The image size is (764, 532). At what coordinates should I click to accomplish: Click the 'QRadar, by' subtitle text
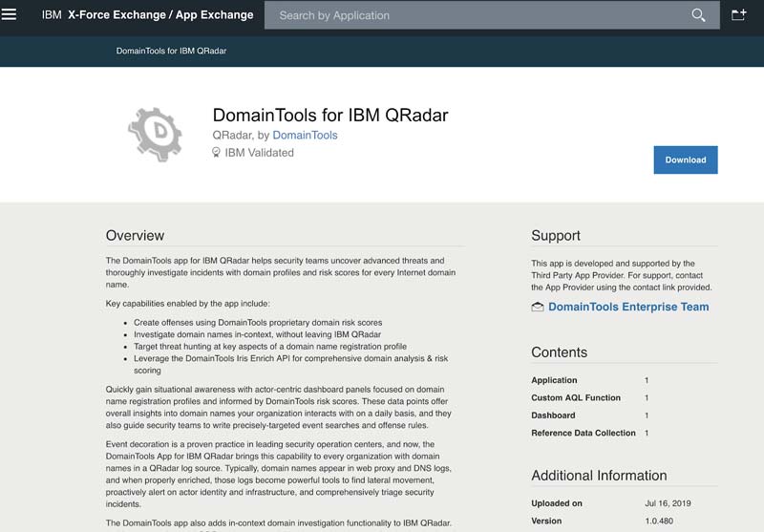(x=241, y=135)
